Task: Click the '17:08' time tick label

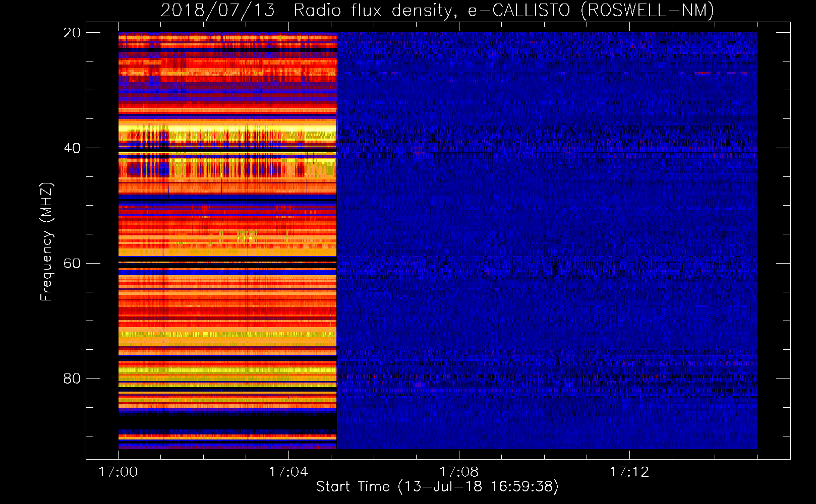Action: coord(459,472)
